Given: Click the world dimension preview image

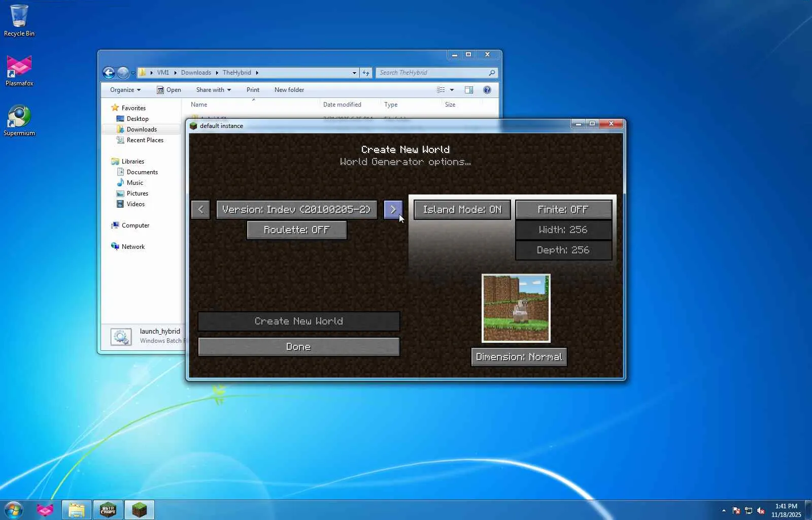Looking at the screenshot, I should coord(516,308).
